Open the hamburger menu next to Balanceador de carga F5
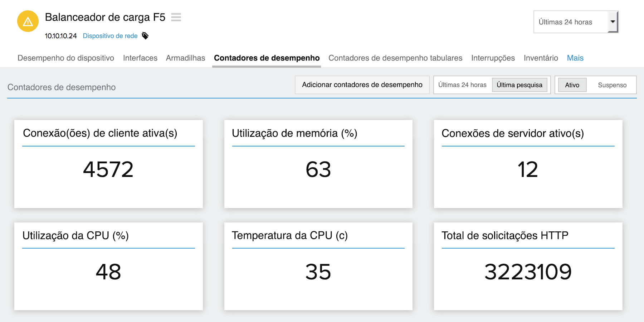The image size is (644, 322). (x=176, y=17)
